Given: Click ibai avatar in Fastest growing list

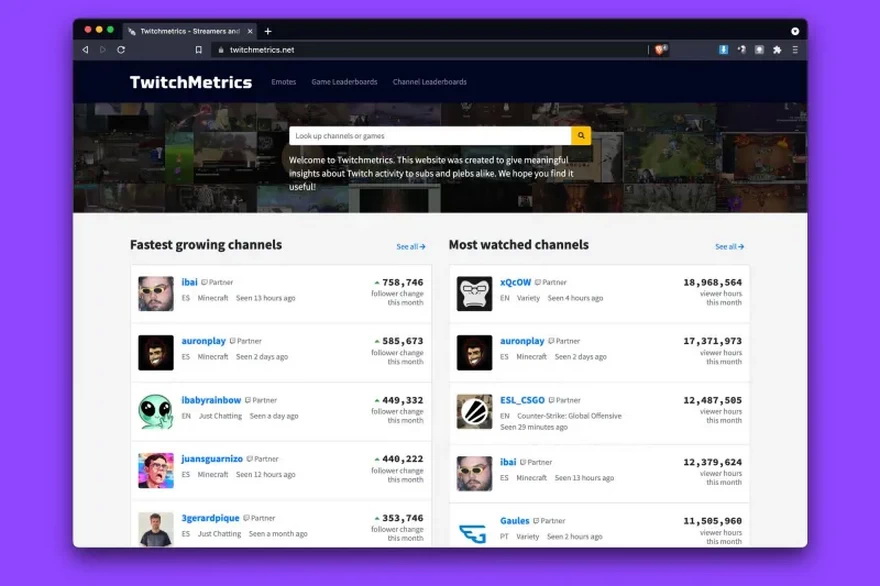Looking at the screenshot, I should click(156, 294).
